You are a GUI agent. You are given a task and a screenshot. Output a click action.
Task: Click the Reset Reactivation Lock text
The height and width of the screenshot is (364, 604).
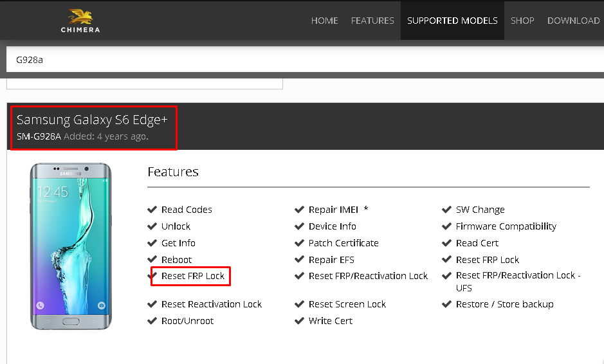tap(212, 304)
